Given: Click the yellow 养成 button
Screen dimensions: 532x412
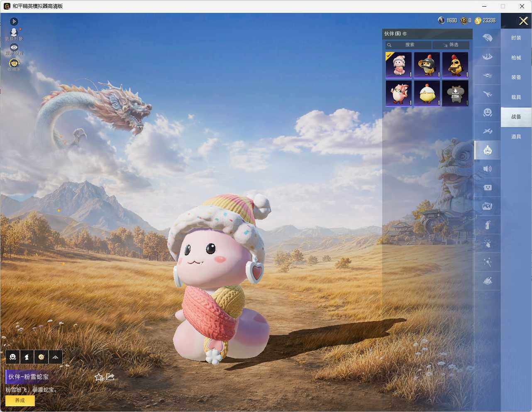Looking at the screenshot, I should [x=20, y=400].
